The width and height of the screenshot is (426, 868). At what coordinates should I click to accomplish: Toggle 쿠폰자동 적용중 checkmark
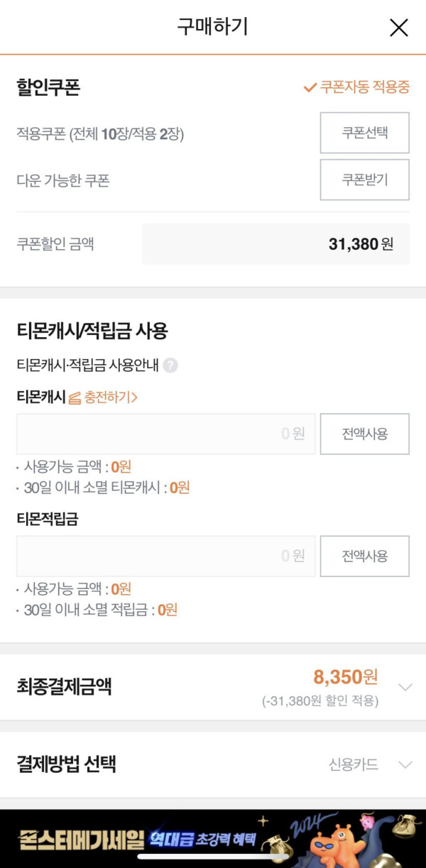310,87
